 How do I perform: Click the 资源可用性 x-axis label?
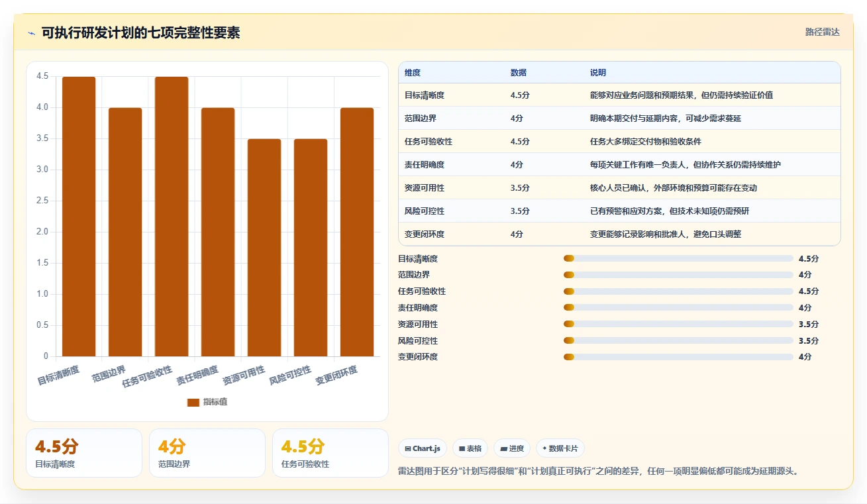244,376
